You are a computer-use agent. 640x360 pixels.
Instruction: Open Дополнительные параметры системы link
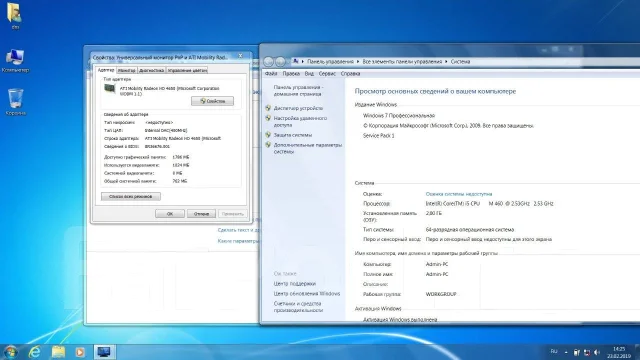pyautogui.click(x=308, y=148)
